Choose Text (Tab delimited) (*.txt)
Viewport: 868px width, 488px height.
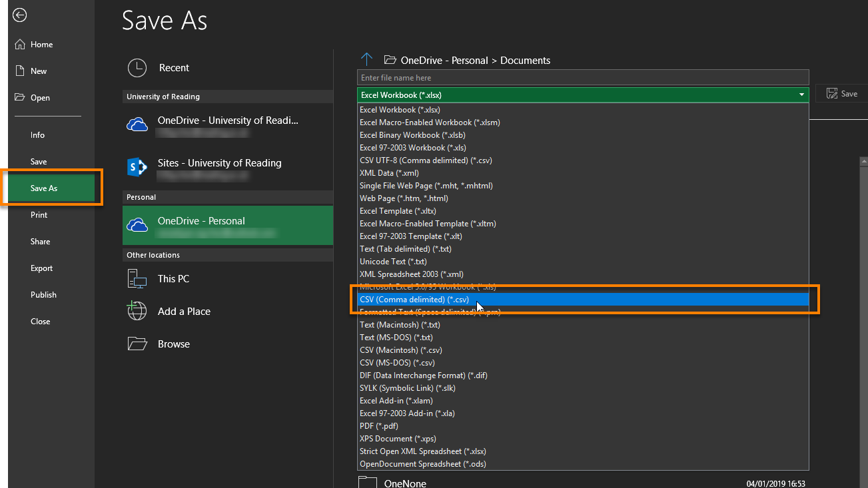583,249
